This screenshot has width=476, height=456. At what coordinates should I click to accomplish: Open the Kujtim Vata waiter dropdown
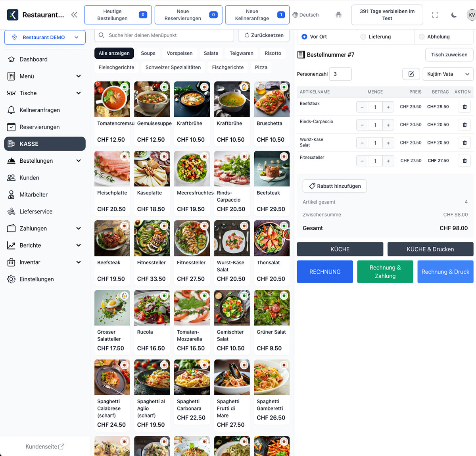(x=448, y=74)
